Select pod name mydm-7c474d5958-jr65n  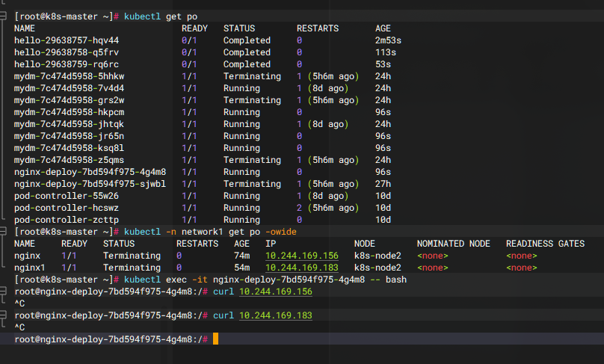(69, 136)
